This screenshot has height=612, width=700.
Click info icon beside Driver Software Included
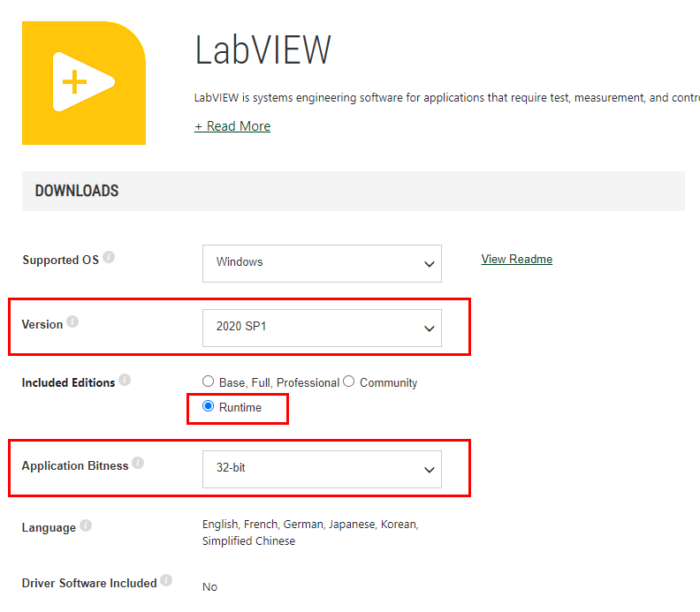166,581
